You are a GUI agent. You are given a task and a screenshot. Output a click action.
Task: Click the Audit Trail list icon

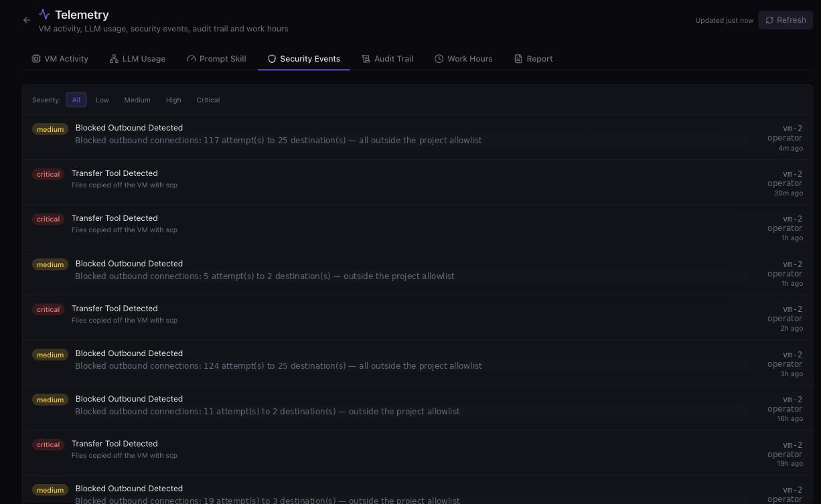pos(366,59)
